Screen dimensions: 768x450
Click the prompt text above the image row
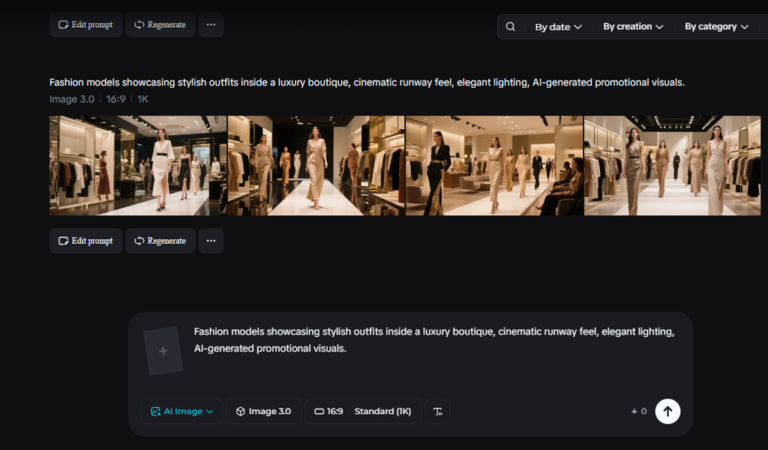(367, 82)
